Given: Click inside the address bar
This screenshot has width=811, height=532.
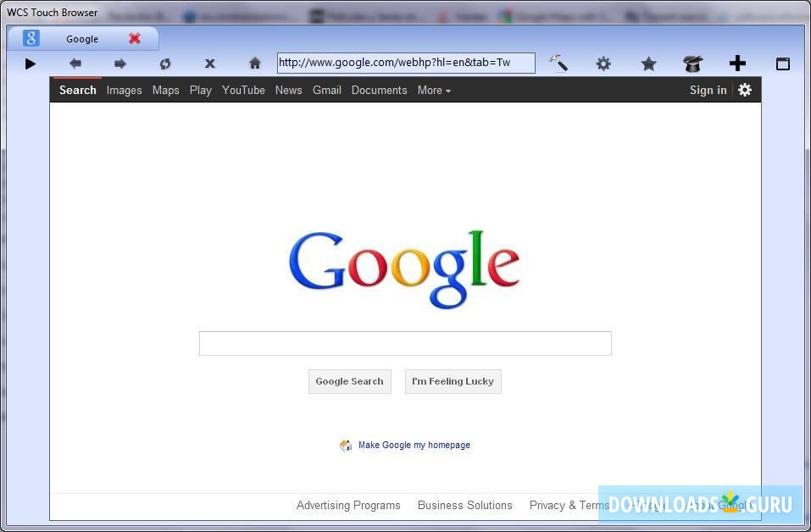Looking at the screenshot, I should click(405, 62).
